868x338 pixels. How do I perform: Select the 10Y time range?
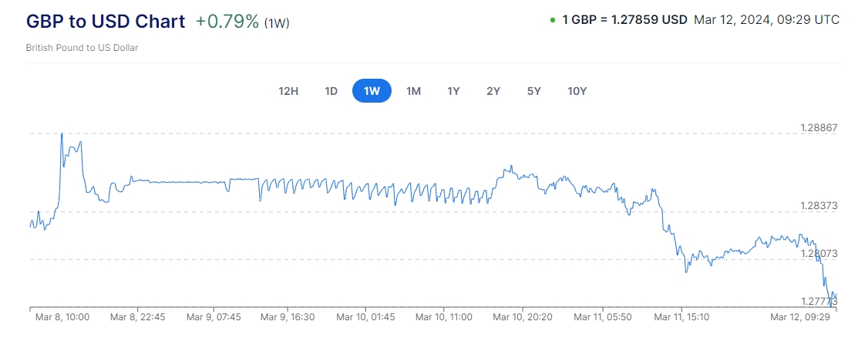[577, 91]
